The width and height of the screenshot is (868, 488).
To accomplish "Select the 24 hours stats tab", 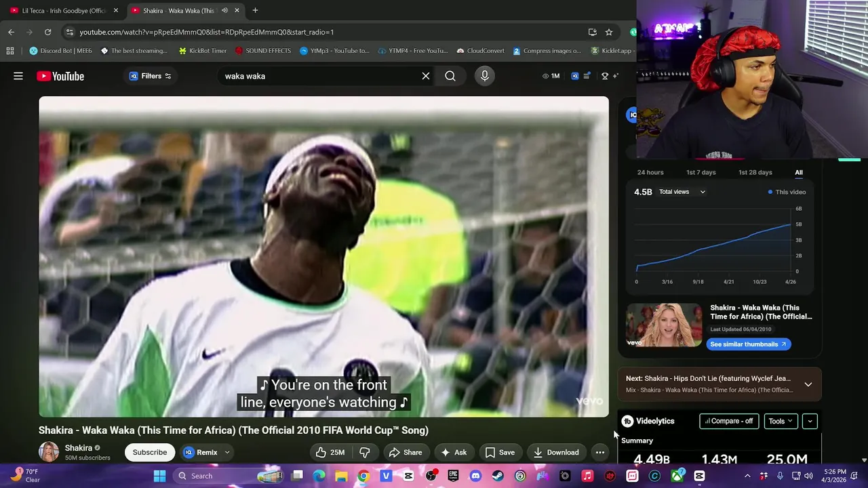I will coord(650,173).
